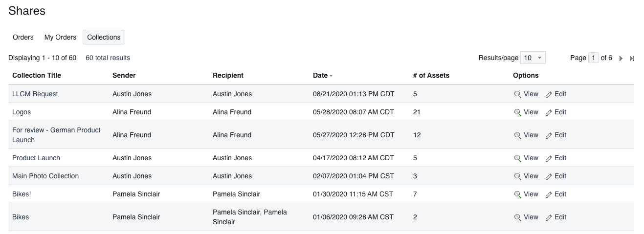Sort by Collection Title column header
The height and width of the screenshot is (234, 644).
point(37,75)
